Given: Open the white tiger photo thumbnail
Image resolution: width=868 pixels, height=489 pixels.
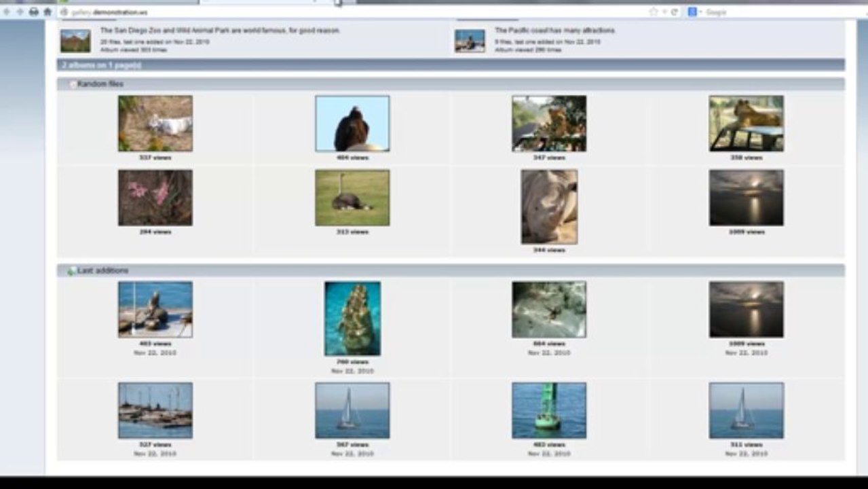Looking at the screenshot, I should coord(155,123).
